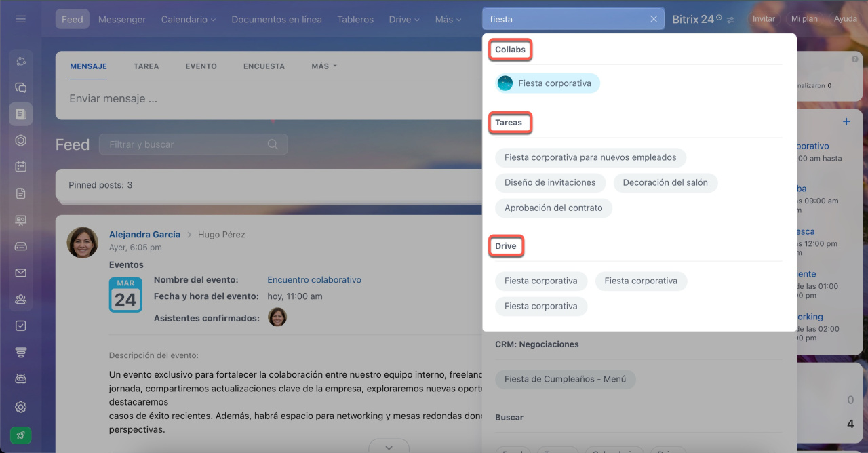Open the settings gear in the sidebar
The height and width of the screenshot is (453, 868).
pos(21,407)
